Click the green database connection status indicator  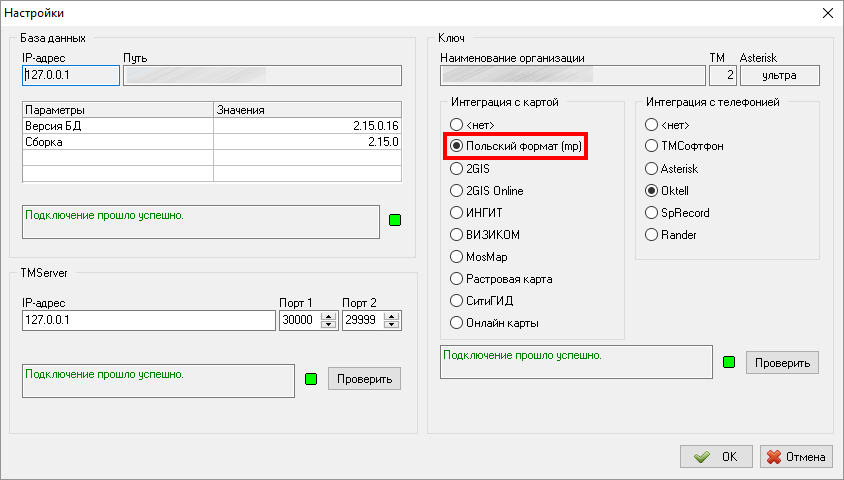[x=394, y=220]
